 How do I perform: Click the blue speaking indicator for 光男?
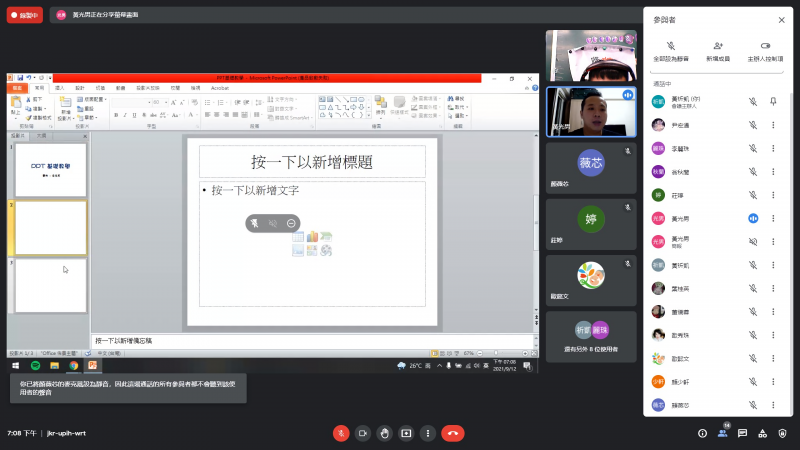click(753, 218)
